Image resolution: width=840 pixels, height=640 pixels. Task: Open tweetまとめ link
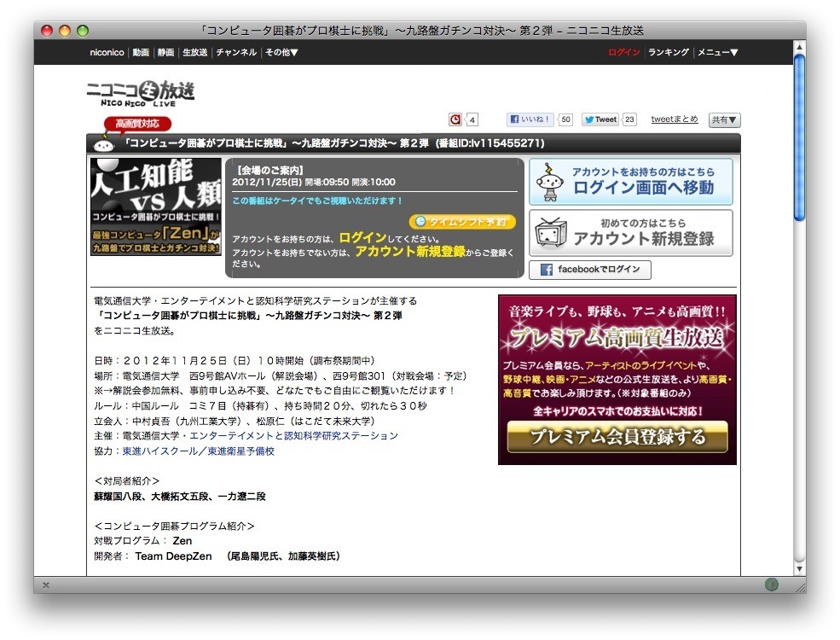pos(675,119)
